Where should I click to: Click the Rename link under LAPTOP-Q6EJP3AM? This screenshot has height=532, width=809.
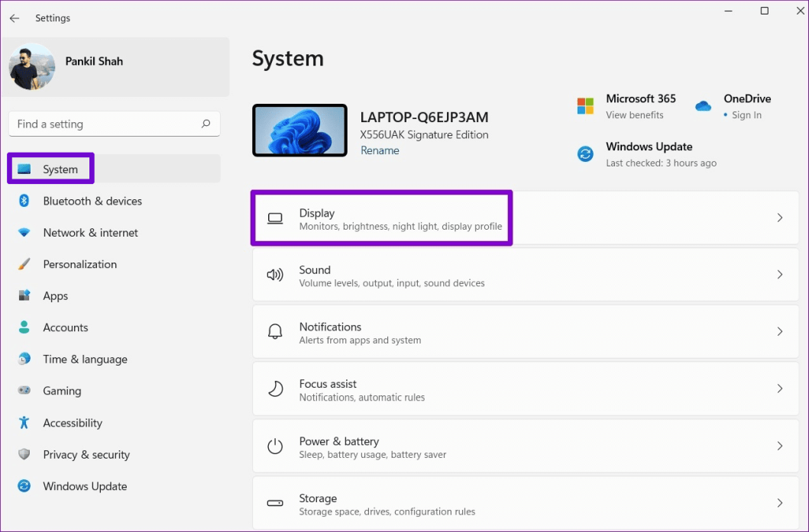[x=380, y=150]
